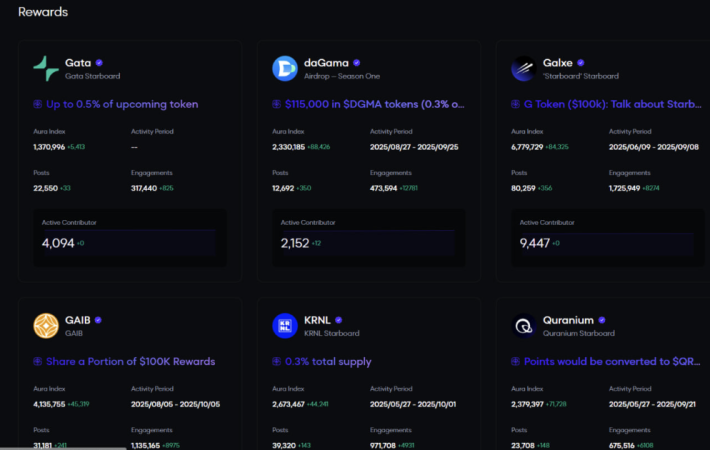Click the Gata project logo icon

pos(46,68)
